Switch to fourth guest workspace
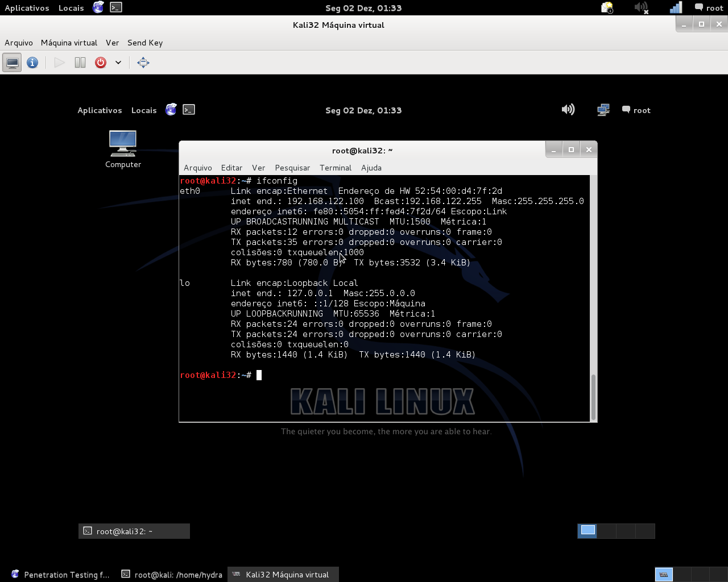Image resolution: width=728 pixels, height=582 pixels. [x=646, y=530]
